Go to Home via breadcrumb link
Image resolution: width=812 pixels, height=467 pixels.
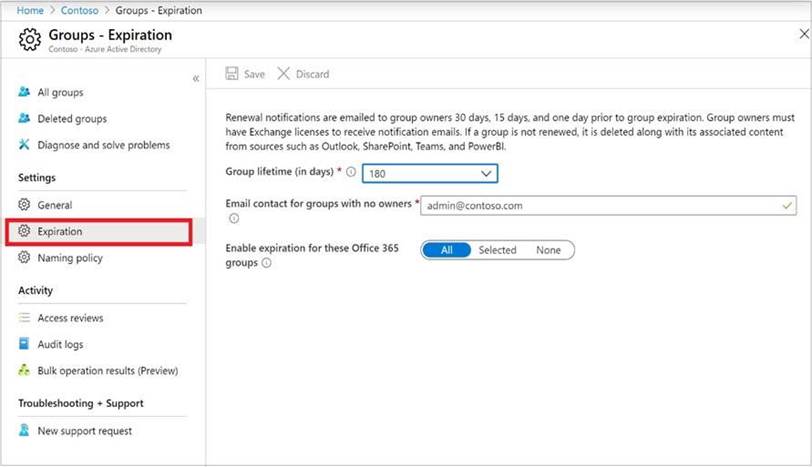[30, 10]
